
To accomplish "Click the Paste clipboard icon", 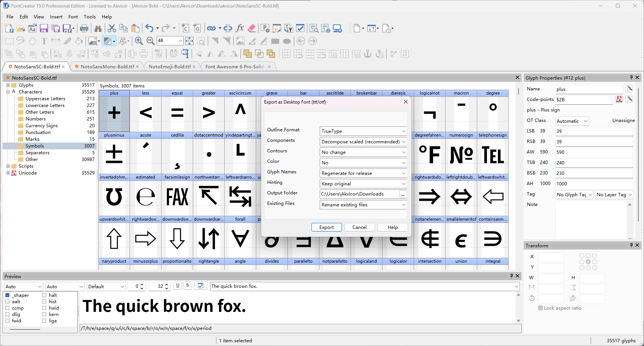I will coord(135,29).
